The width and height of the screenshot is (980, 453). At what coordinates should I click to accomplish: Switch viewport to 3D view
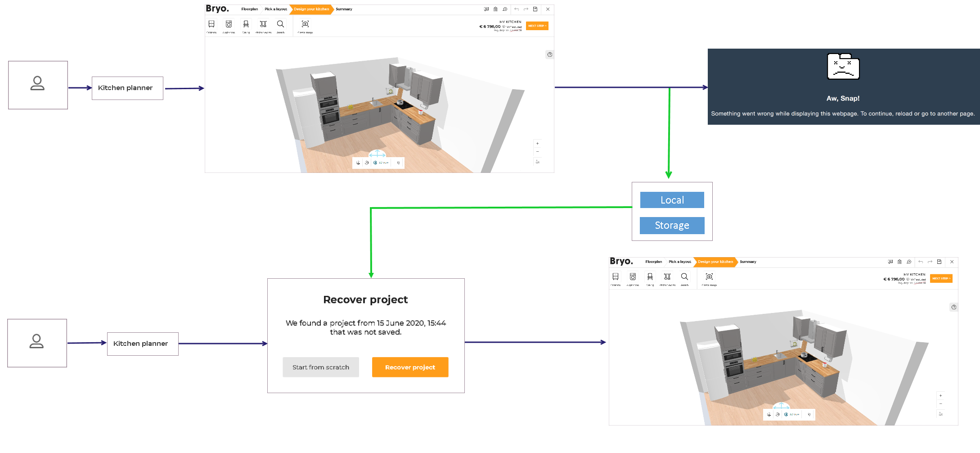379,163
